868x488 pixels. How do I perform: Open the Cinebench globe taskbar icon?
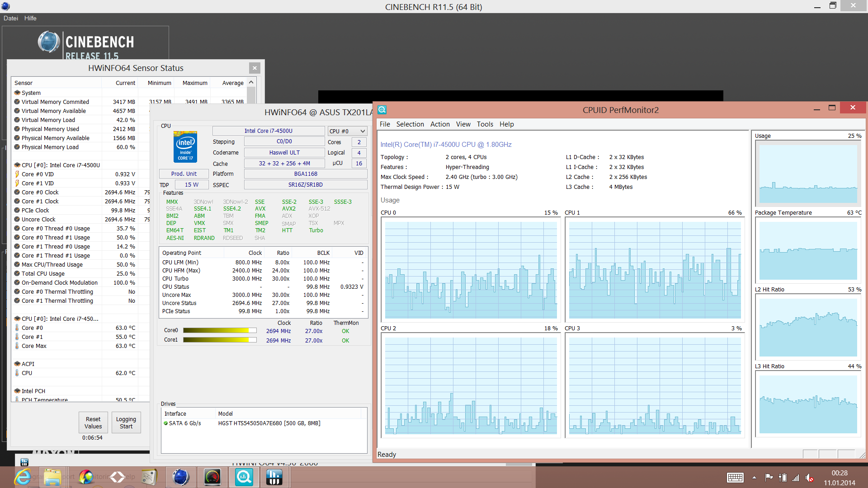pyautogui.click(x=181, y=477)
